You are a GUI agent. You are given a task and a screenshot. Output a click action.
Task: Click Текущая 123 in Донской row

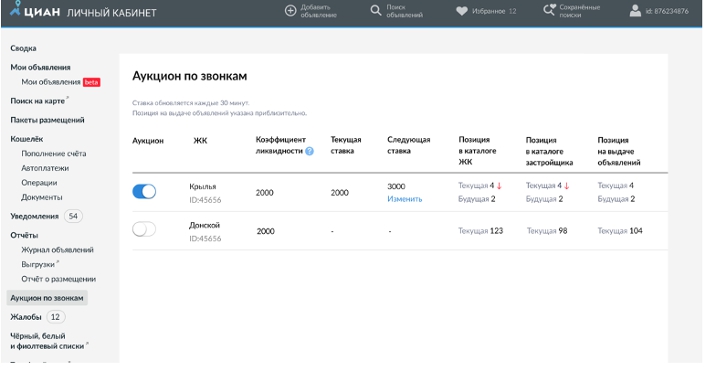pyautogui.click(x=480, y=231)
